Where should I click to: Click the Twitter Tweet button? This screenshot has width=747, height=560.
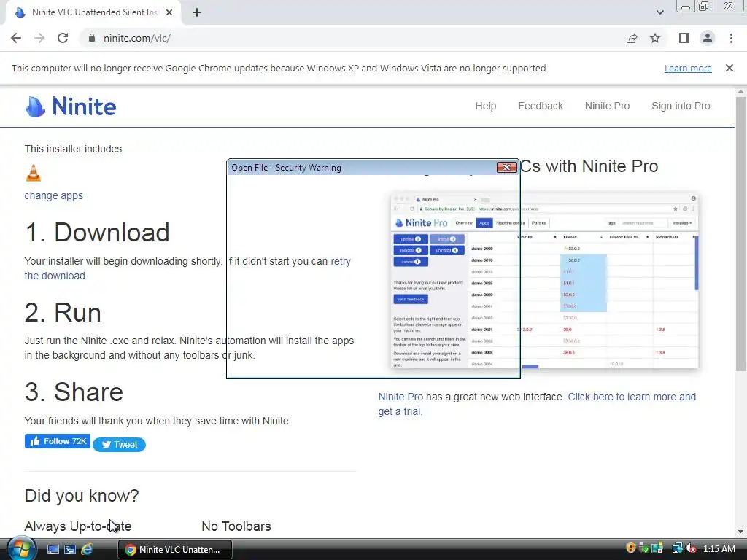119,444
